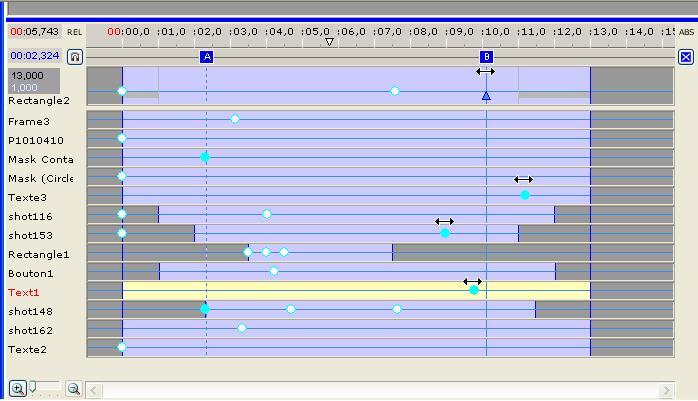
Task: Click the magnet snap icon
Action: (x=75, y=57)
